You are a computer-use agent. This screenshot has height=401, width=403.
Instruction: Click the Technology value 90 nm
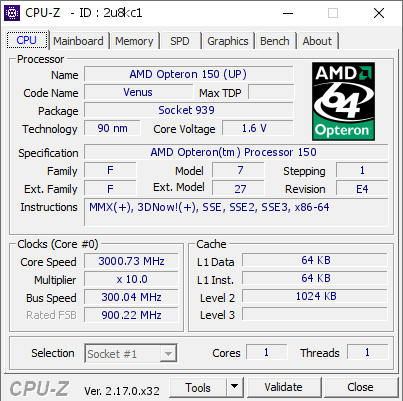(112, 128)
